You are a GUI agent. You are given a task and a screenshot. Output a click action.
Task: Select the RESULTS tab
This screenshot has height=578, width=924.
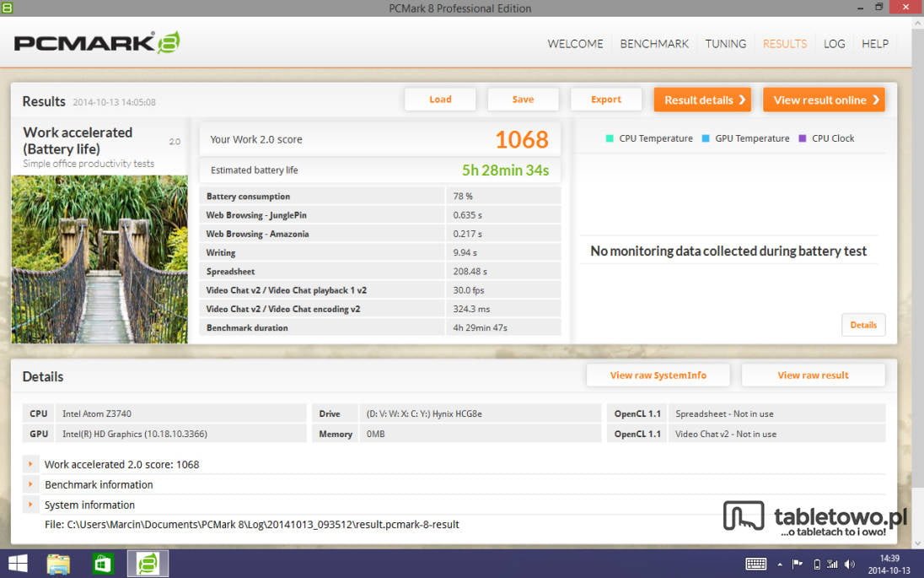784,44
